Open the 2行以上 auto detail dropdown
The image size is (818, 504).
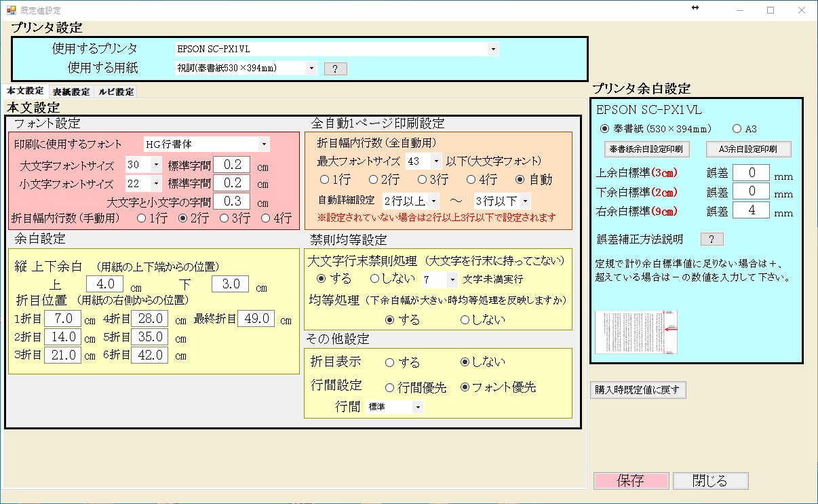[x=433, y=200]
